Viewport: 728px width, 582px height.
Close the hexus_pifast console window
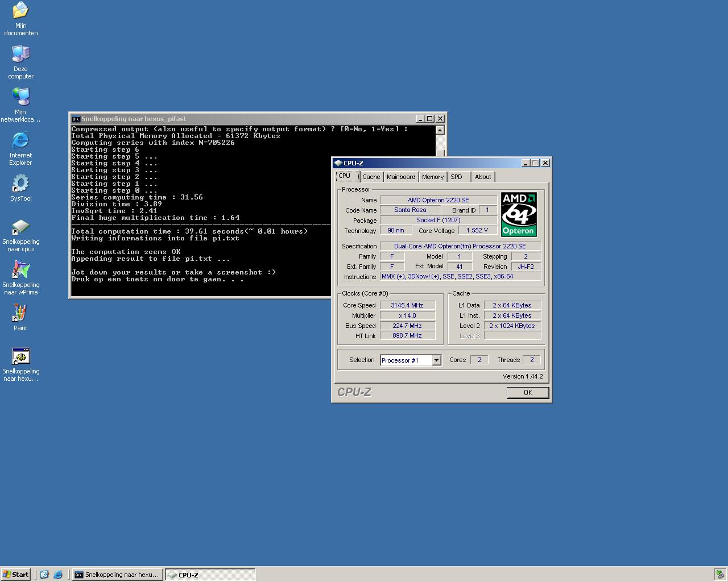point(440,119)
